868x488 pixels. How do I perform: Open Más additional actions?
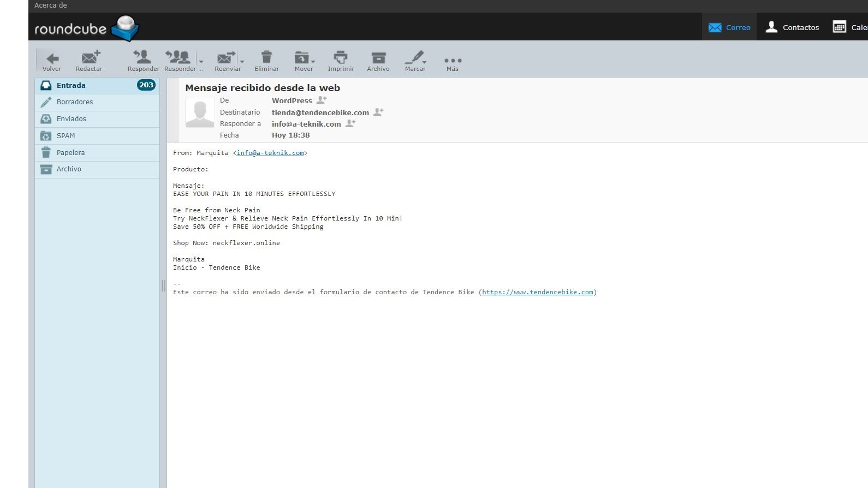pyautogui.click(x=453, y=63)
